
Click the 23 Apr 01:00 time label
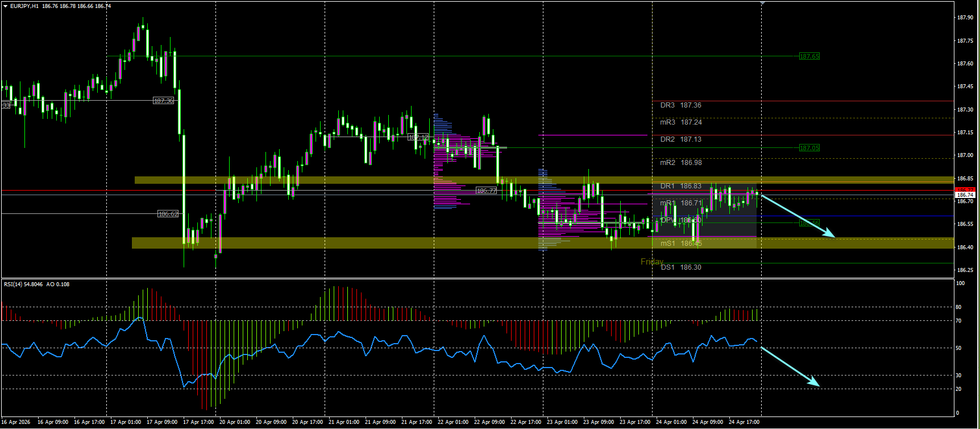point(562,422)
